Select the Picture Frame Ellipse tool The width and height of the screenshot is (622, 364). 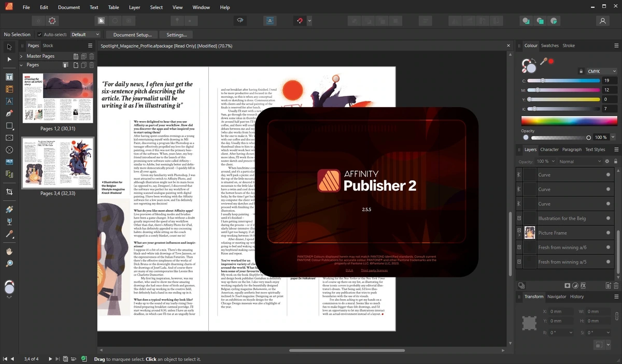(9, 150)
